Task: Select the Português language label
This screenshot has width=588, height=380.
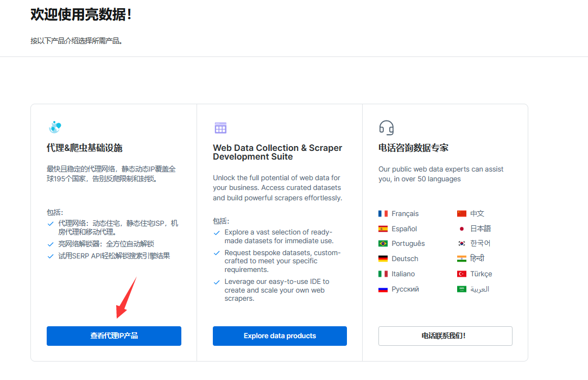Action: [408, 244]
